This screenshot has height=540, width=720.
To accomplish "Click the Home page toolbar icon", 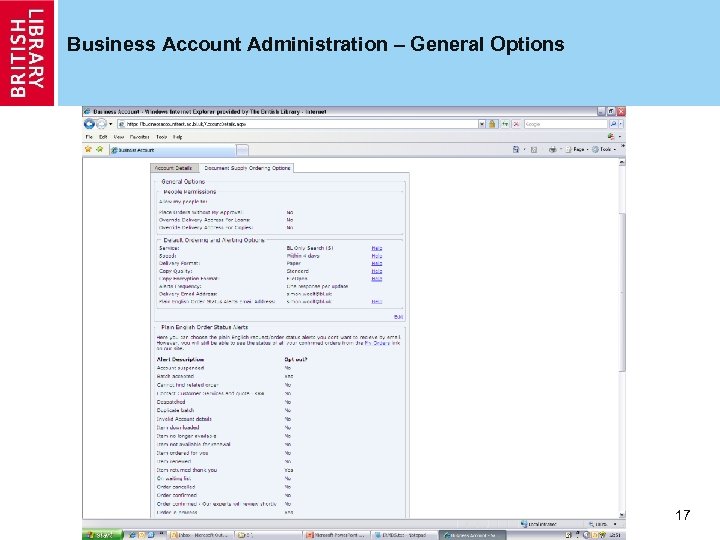I will [516, 149].
